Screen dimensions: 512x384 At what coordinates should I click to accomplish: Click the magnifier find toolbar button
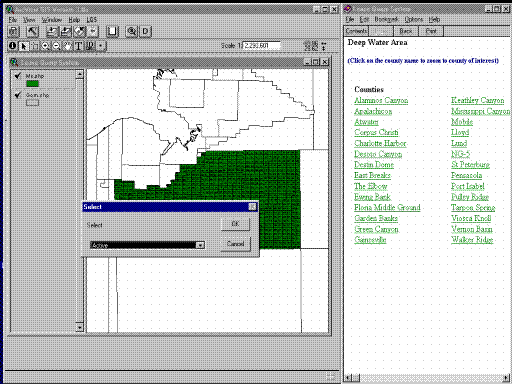coord(132,31)
